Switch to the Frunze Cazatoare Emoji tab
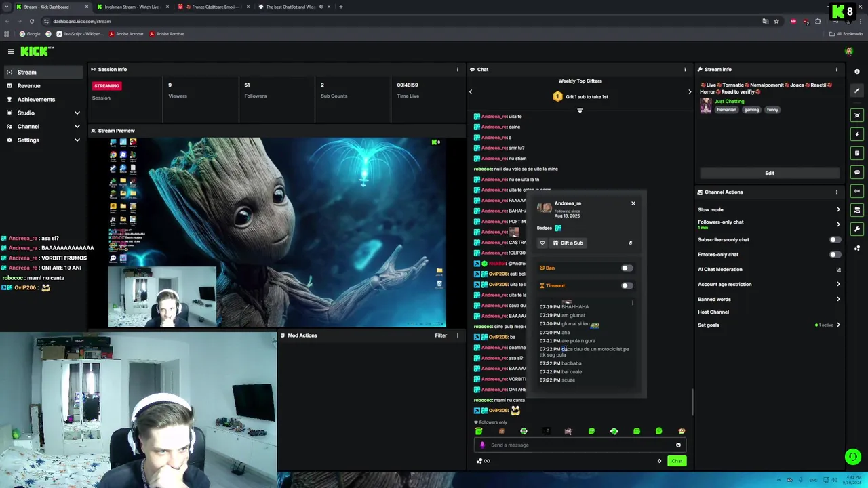 tap(213, 7)
